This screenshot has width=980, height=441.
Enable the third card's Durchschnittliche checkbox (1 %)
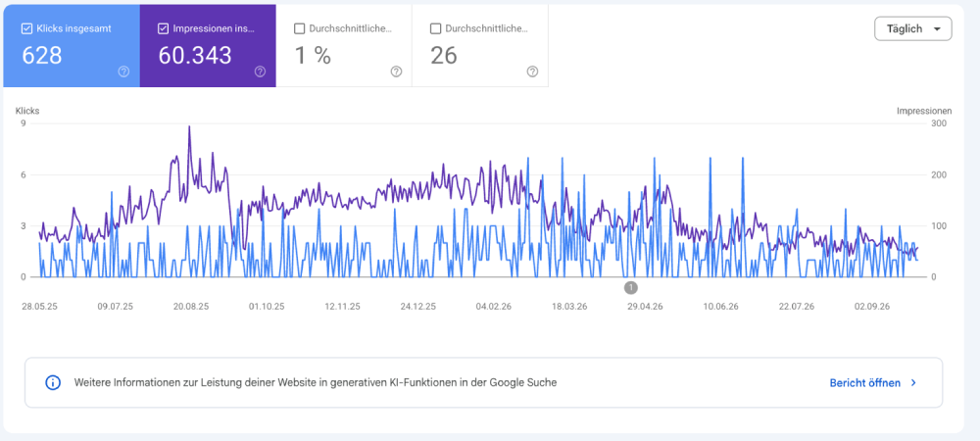click(299, 28)
